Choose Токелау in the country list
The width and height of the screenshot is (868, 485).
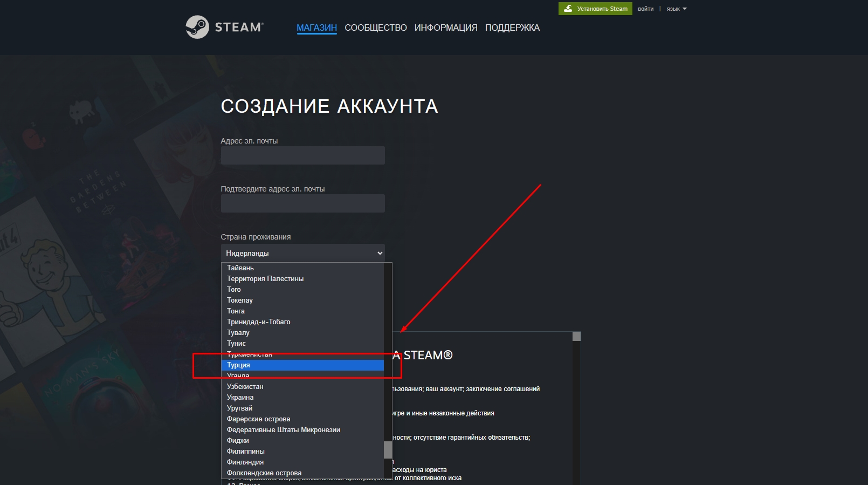302,300
